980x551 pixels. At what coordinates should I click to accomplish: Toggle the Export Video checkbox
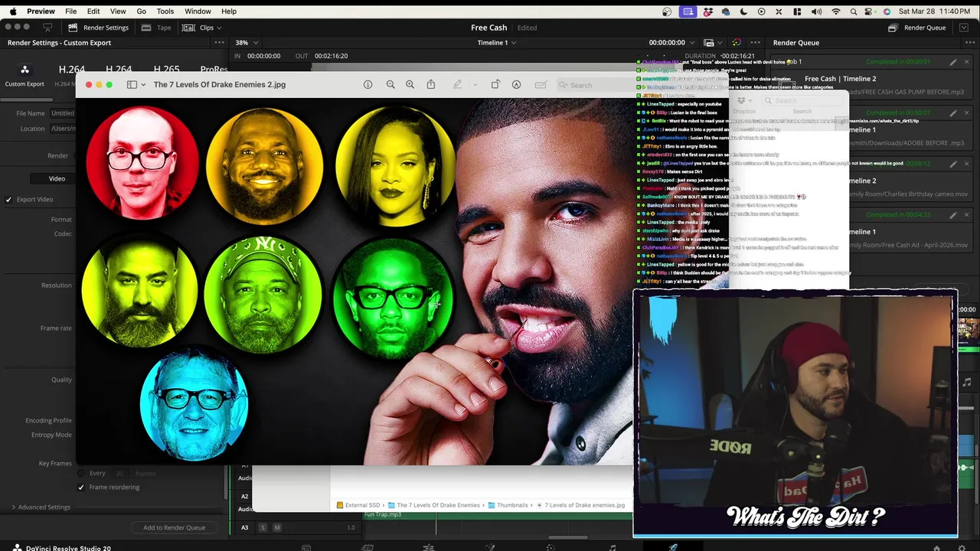[8, 200]
